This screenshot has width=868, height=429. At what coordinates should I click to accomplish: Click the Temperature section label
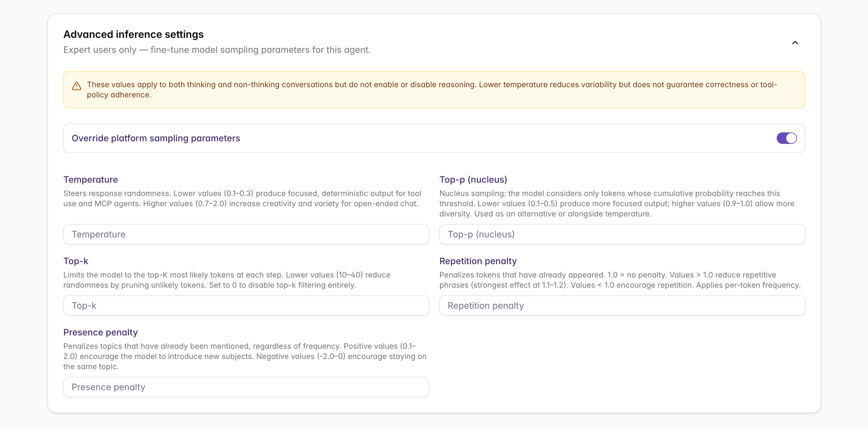[91, 179]
